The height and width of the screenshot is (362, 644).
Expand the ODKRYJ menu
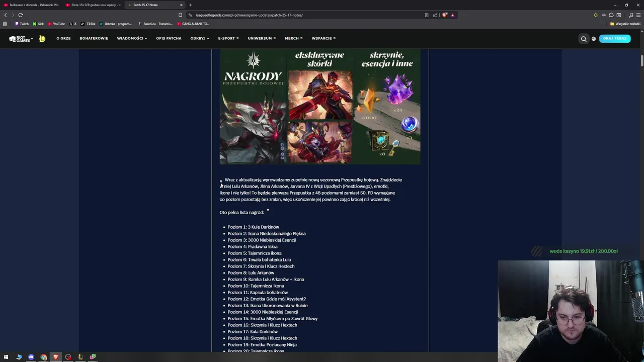coord(200,38)
